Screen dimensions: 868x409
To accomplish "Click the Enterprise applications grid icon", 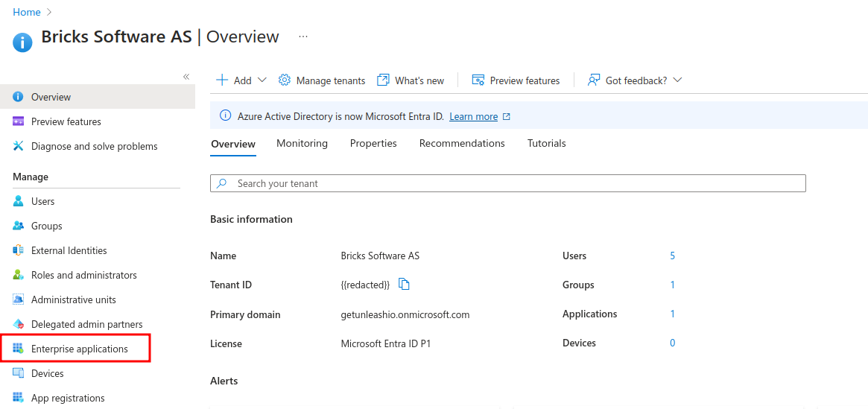I will [x=19, y=349].
